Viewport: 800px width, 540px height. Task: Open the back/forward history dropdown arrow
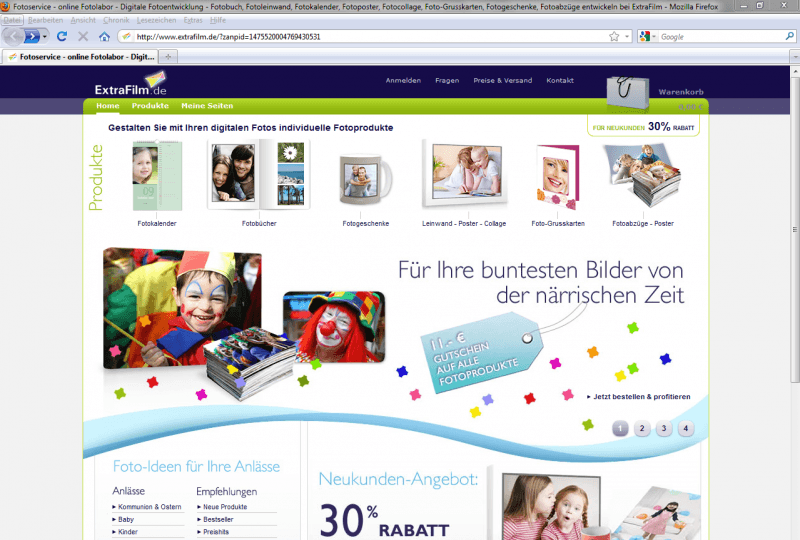click(x=46, y=36)
